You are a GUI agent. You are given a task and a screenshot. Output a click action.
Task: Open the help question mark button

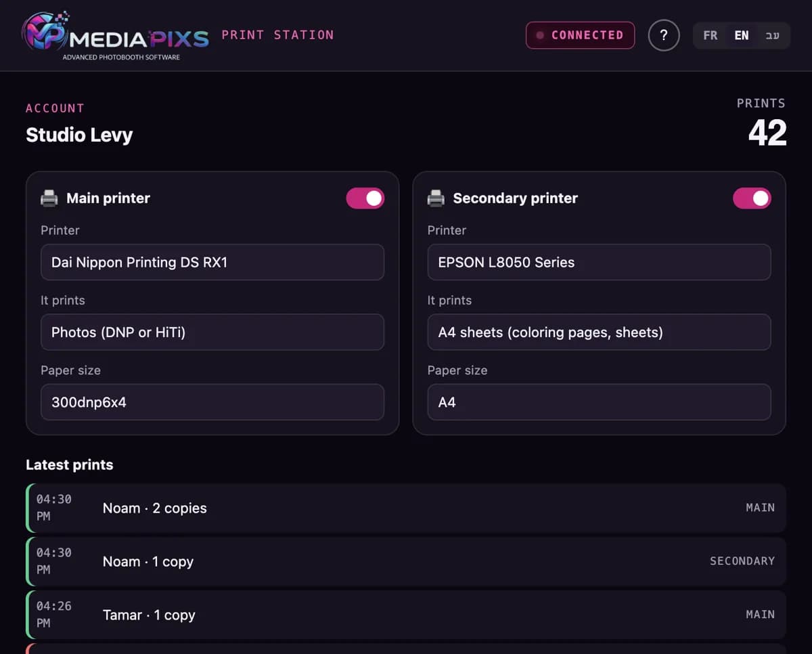(x=664, y=35)
